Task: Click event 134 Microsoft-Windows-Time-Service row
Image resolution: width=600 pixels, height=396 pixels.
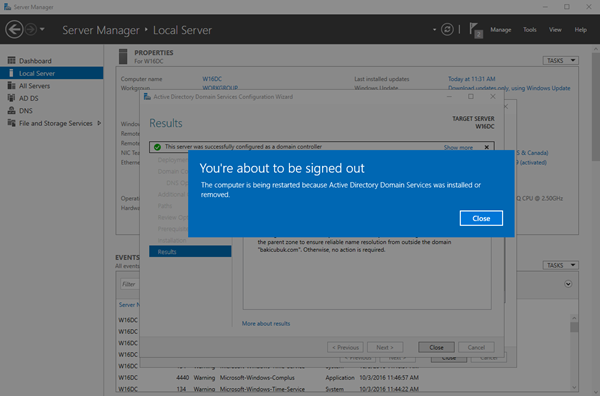Action: tap(268, 389)
